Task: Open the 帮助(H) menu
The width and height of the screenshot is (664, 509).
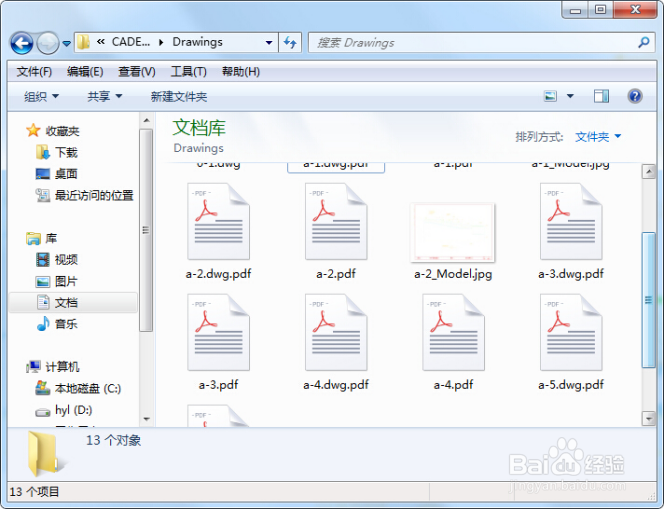Action: [x=241, y=72]
